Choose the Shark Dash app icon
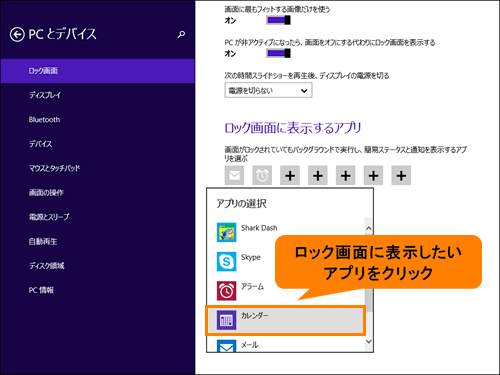Screen dimensions: 500x375 click(x=226, y=232)
